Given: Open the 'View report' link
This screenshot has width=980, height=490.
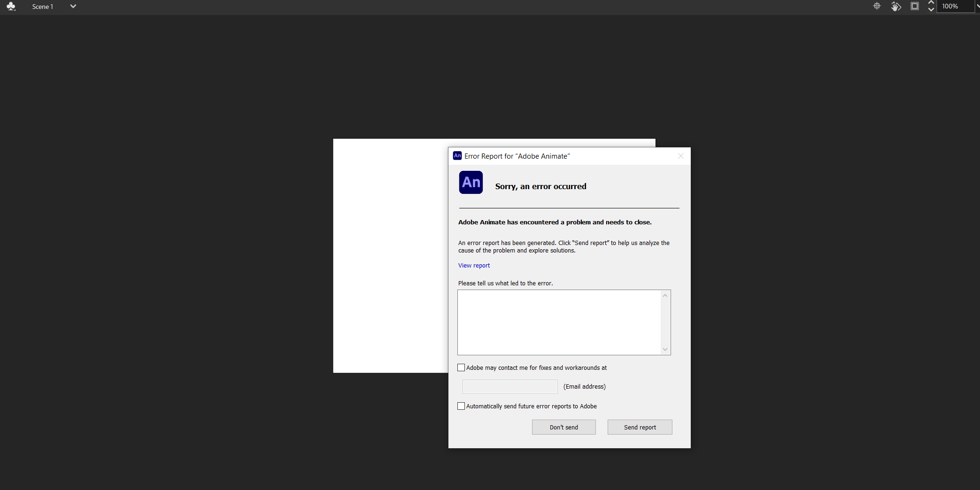Looking at the screenshot, I should tap(474, 265).
